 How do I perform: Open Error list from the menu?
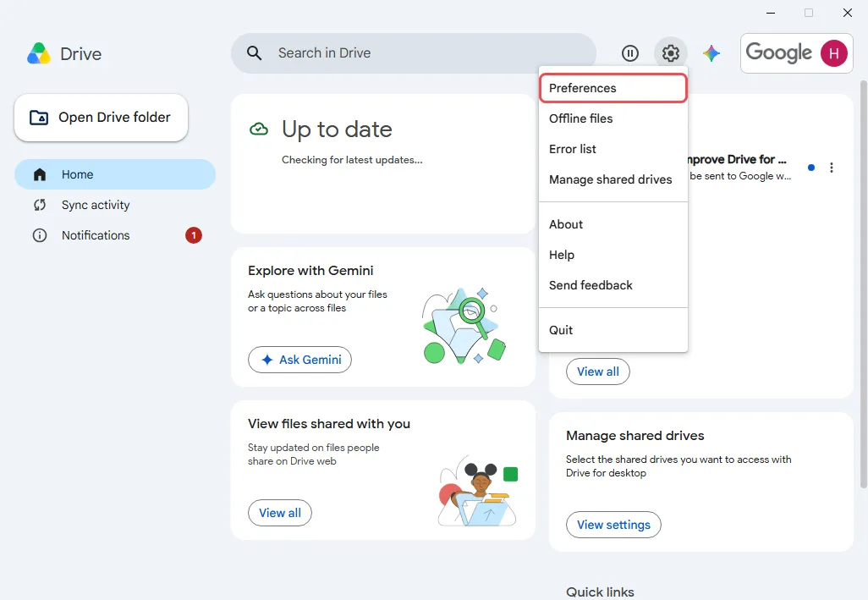pyautogui.click(x=613, y=149)
